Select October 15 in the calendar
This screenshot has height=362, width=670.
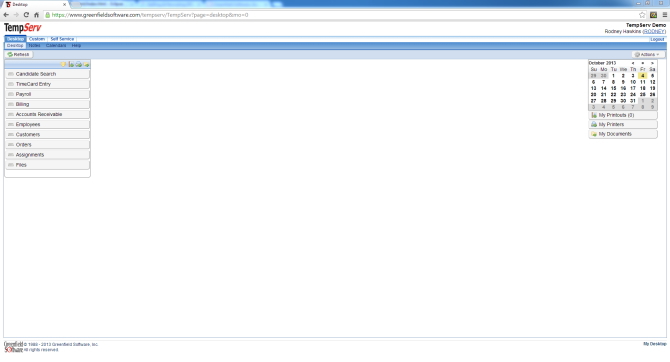(613, 88)
